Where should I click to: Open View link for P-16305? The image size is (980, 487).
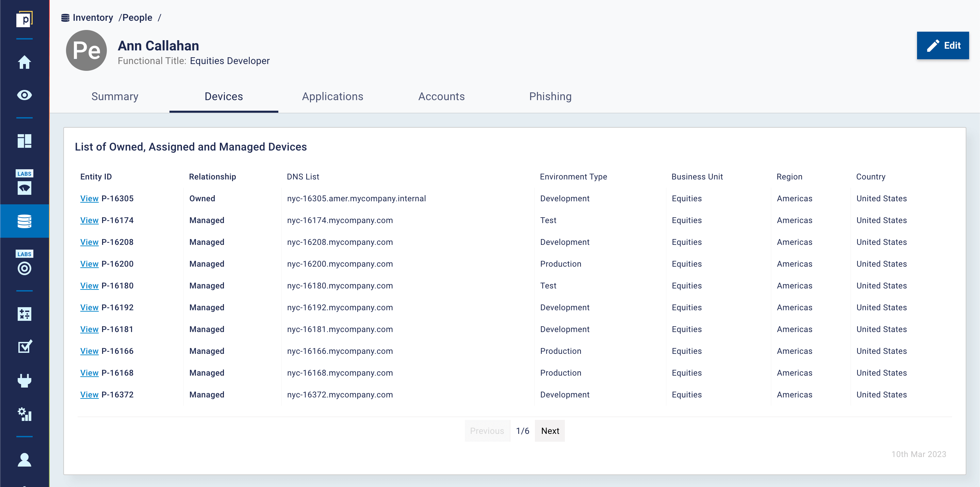tap(89, 199)
